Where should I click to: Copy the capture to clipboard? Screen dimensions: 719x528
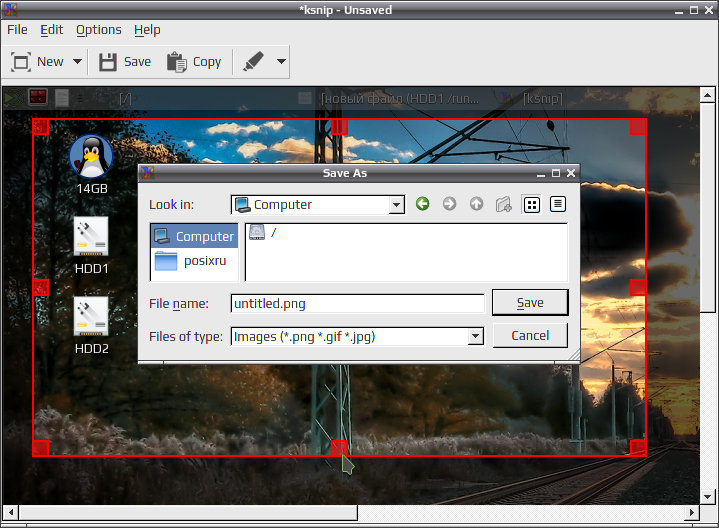coord(194,62)
